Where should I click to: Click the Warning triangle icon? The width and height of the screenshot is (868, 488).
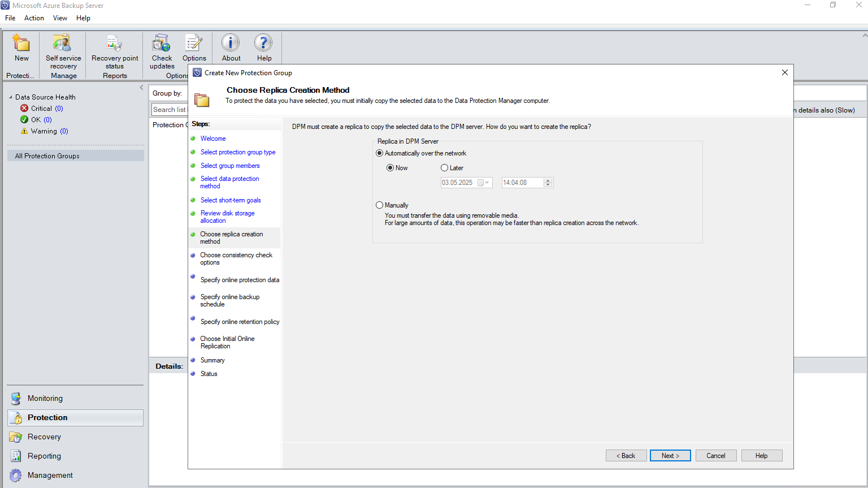[x=24, y=131]
